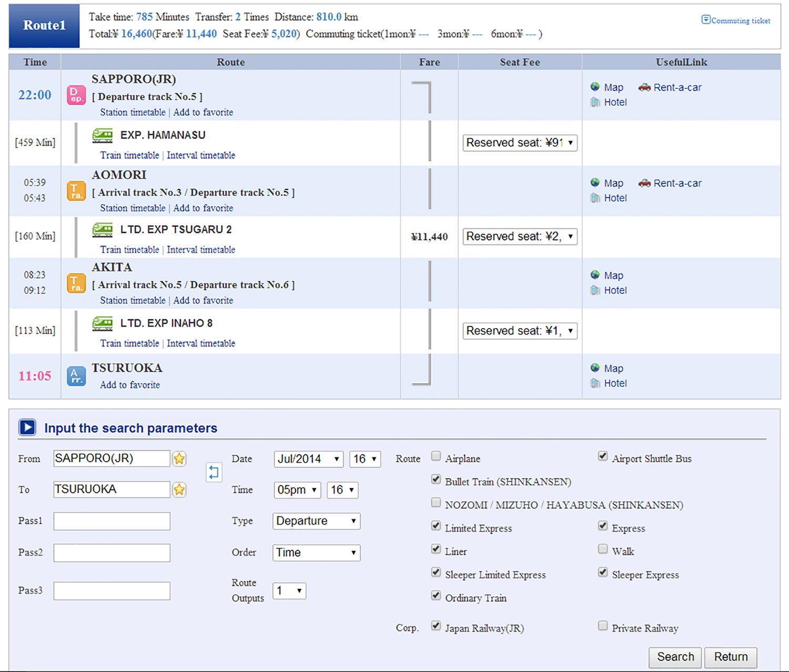Open the Jul/2014 month dropdown
789x672 pixels.
(x=308, y=459)
